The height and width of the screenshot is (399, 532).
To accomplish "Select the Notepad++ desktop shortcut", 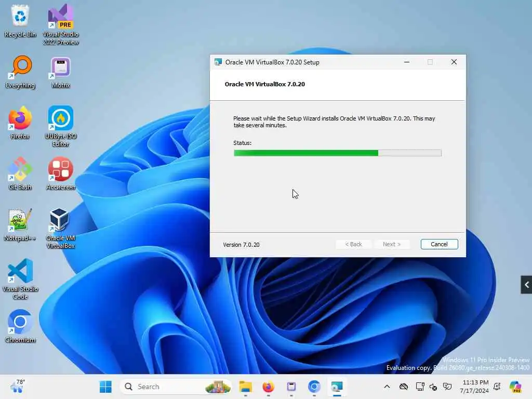I will click(x=20, y=224).
